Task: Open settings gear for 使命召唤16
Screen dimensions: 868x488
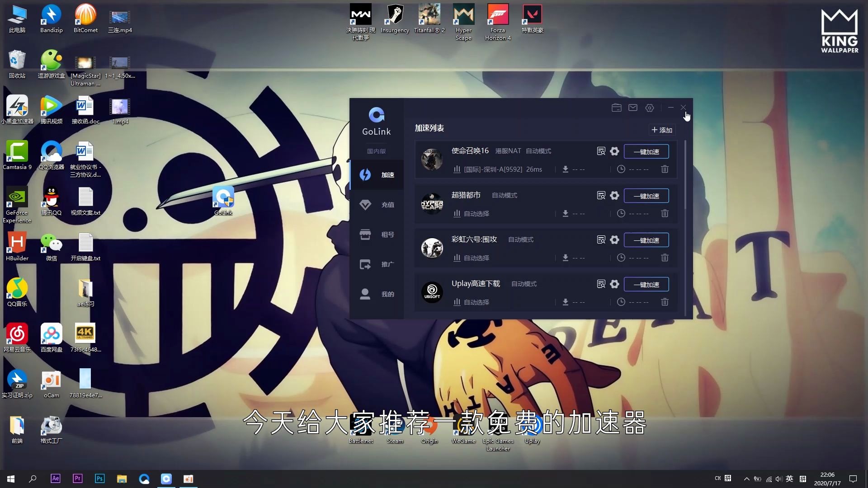Action: coord(614,151)
